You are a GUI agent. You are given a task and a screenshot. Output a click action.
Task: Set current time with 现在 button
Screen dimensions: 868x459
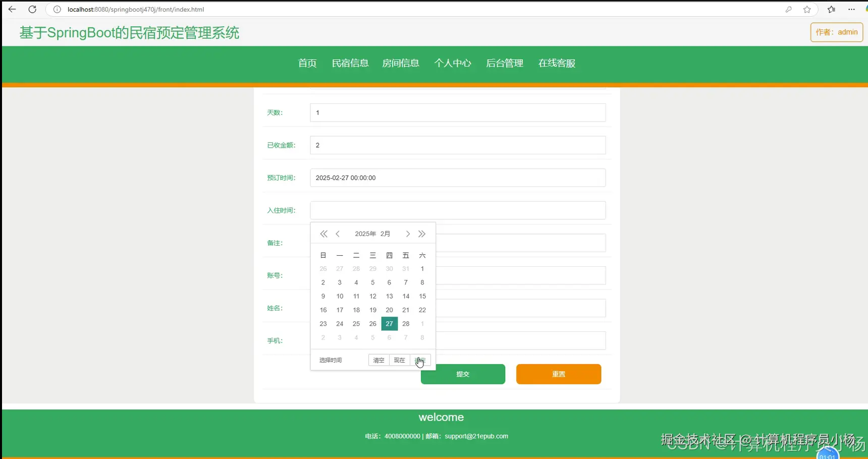399,360
